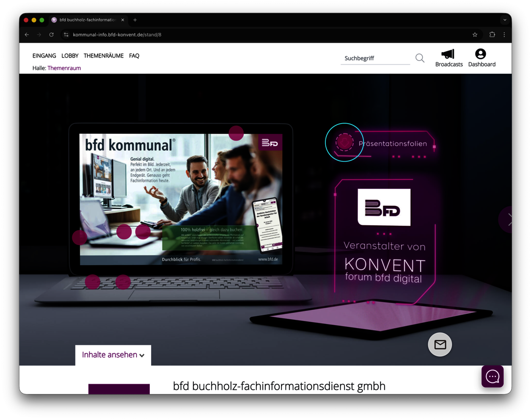Open the EINGANG menu item
The image size is (531, 420).
click(44, 55)
